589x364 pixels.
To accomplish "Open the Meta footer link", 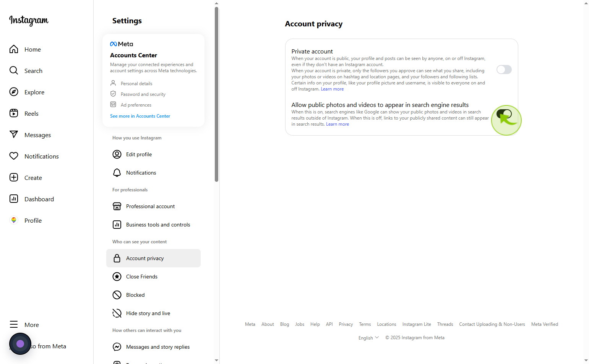I will (x=250, y=324).
